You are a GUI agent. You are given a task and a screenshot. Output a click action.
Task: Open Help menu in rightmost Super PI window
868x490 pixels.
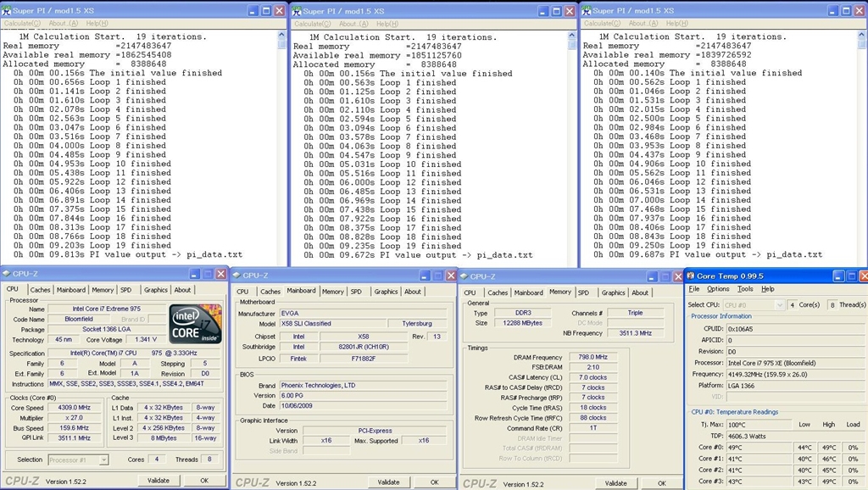coord(677,23)
